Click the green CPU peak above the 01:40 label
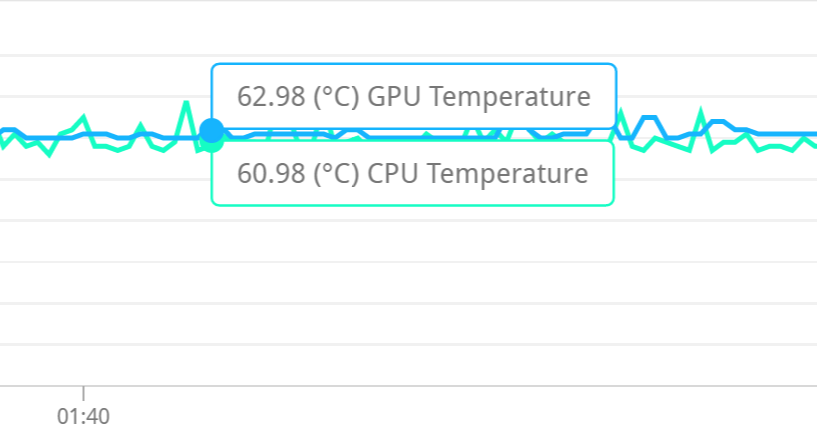The image size is (817, 447). click(x=83, y=117)
